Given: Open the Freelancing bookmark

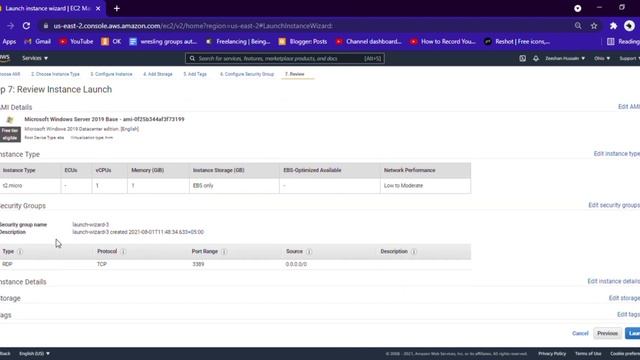Looking at the screenshot, I should coord(238,42).
